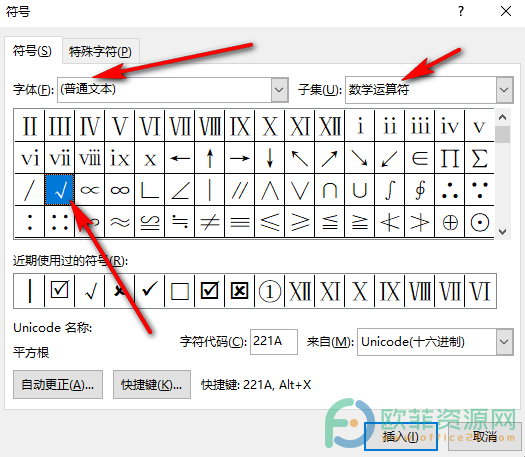Pick the right angle symbol
This screenshot has width=525, height=457.
click(150, 190)
